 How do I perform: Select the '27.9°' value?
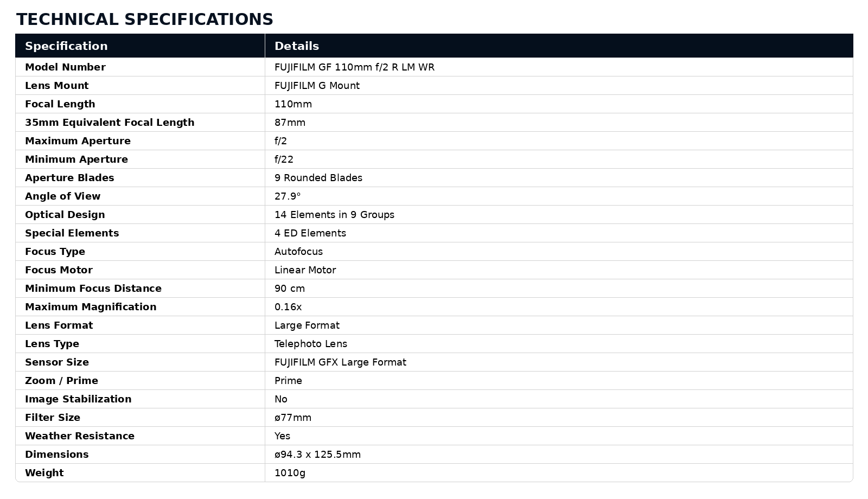tap(288, 196)
